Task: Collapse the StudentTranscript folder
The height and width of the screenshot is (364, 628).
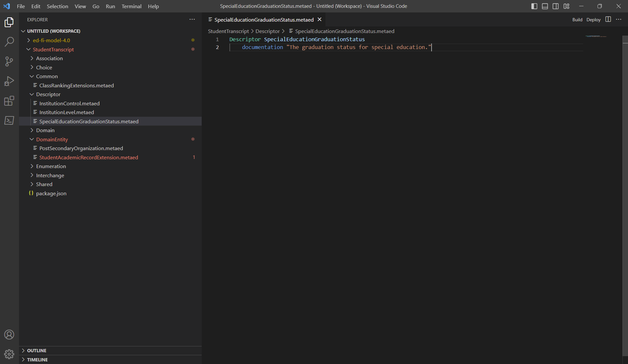Action: (x=53, y=49)
